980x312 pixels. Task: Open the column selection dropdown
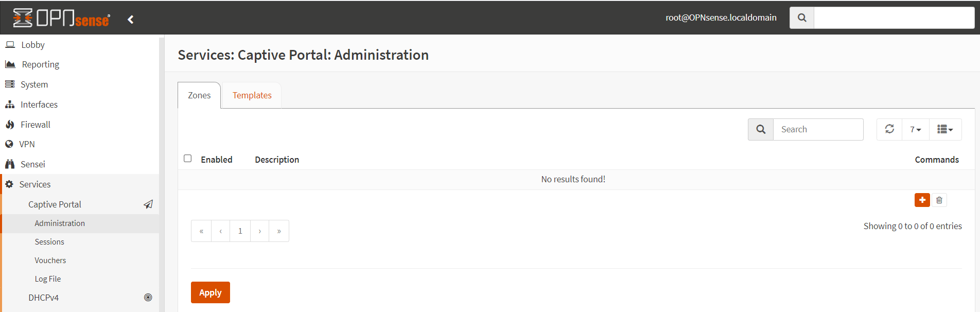(x=945, y=129)
